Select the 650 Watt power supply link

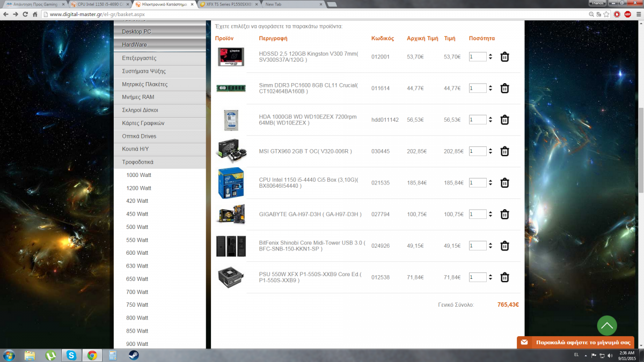pyautogui.click(x=137, y=279)
